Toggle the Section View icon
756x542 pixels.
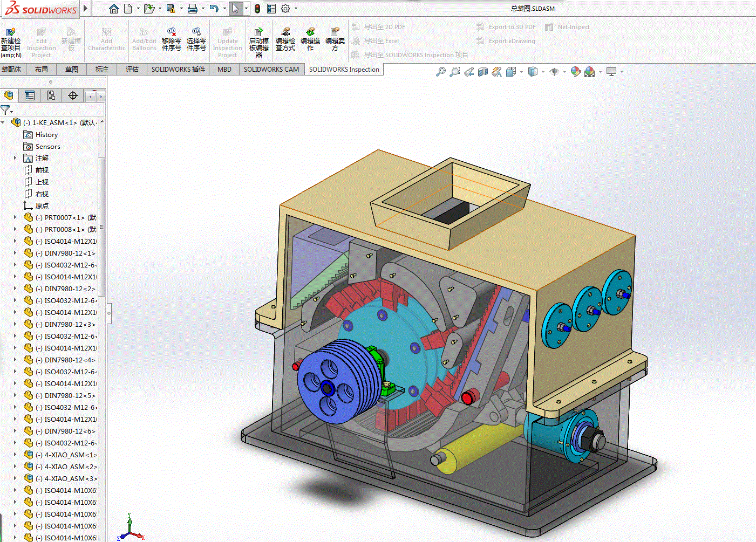click(x=483, y=72)
